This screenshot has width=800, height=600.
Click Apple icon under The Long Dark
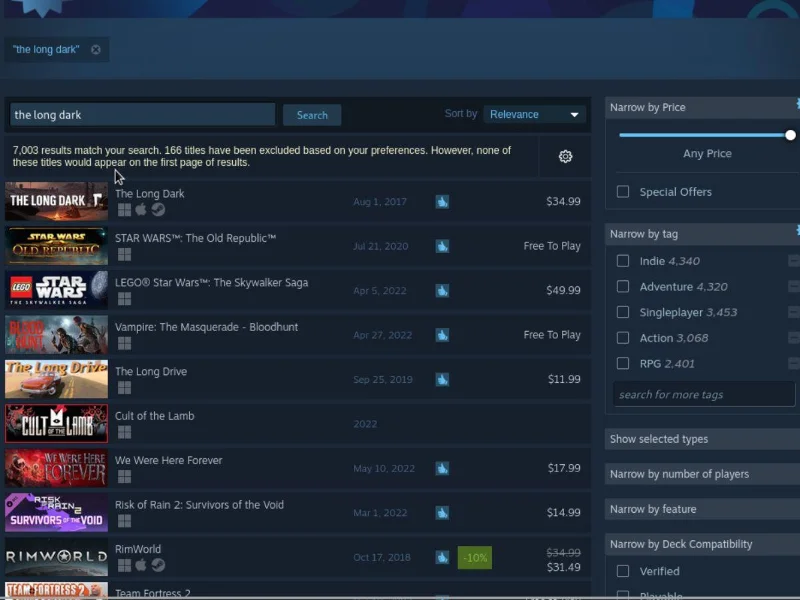point(141,209)
